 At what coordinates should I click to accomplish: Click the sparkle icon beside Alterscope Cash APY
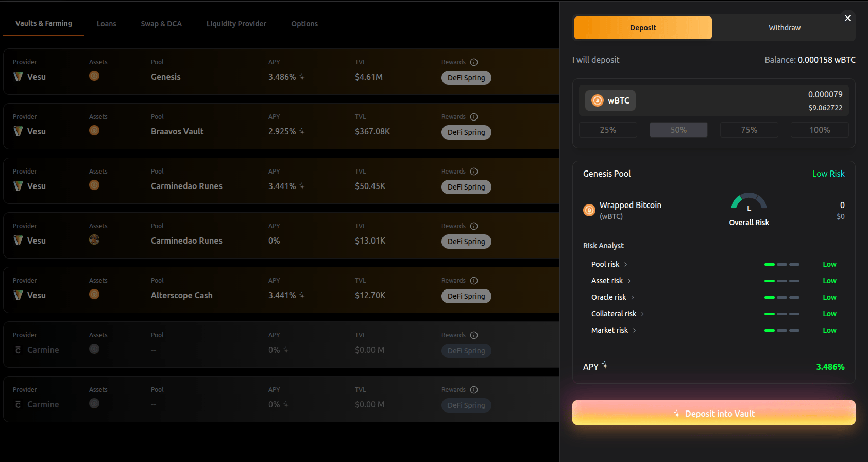pos(302,295)
